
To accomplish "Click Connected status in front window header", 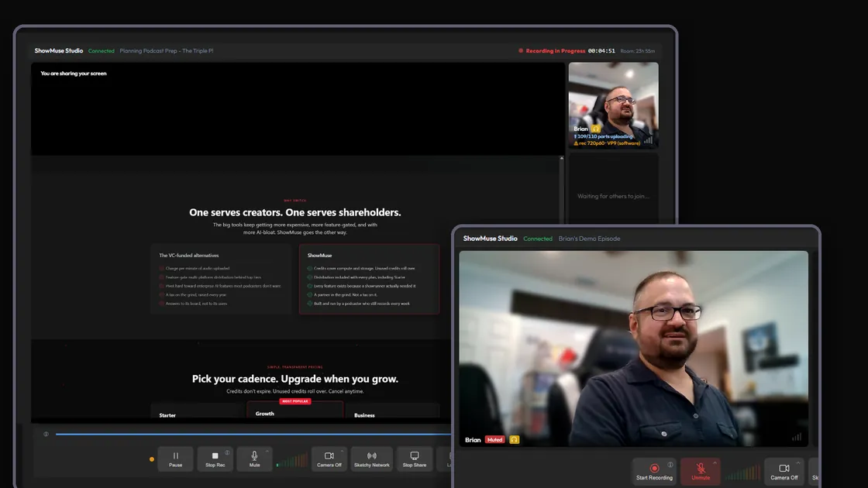I will [538, 239].
